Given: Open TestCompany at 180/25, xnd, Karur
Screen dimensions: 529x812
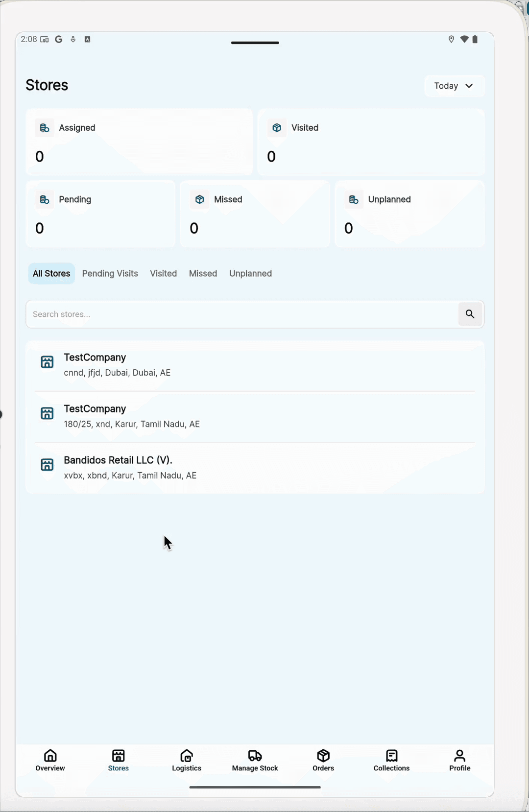Looking at the screenshot, I should tap(255, 416).
